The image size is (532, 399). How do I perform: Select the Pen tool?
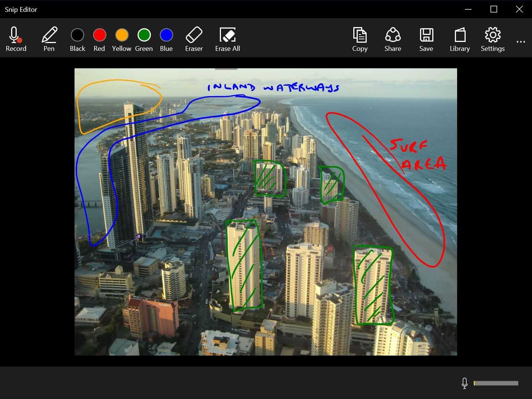coord(49,39)
